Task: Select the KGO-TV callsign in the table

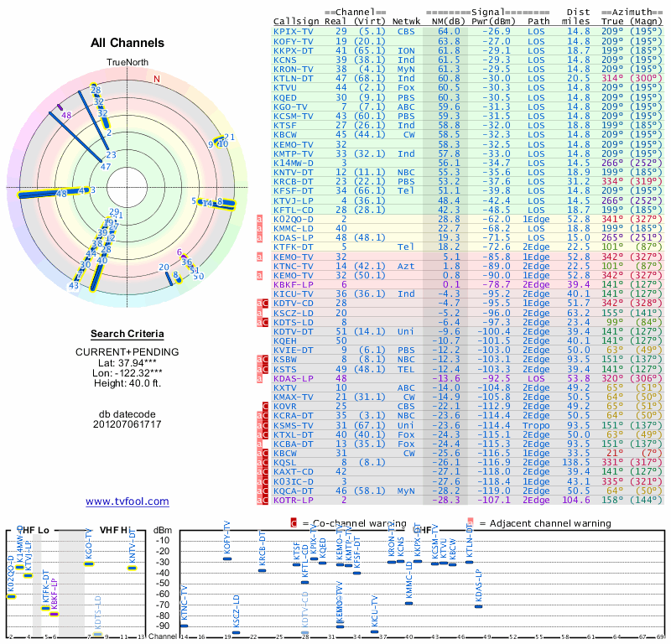Action: point(290,107)
